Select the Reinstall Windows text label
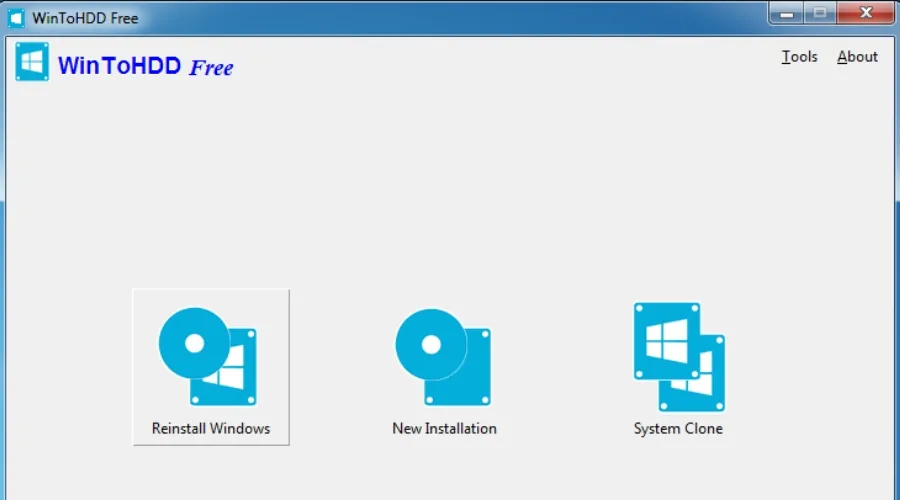 (x=211, y=428)
